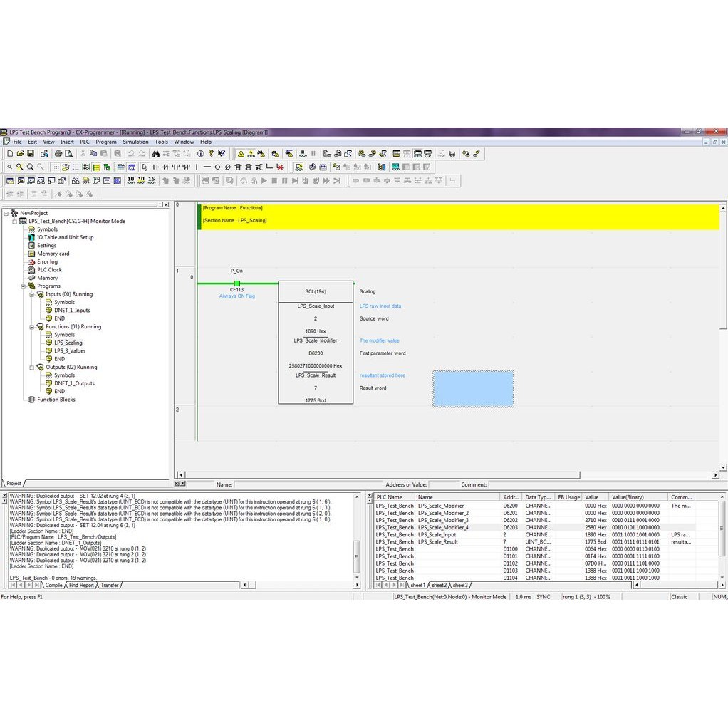Switch to the Transfer output tab
This screenshot has height=728, width=728.
coord(110,585)
